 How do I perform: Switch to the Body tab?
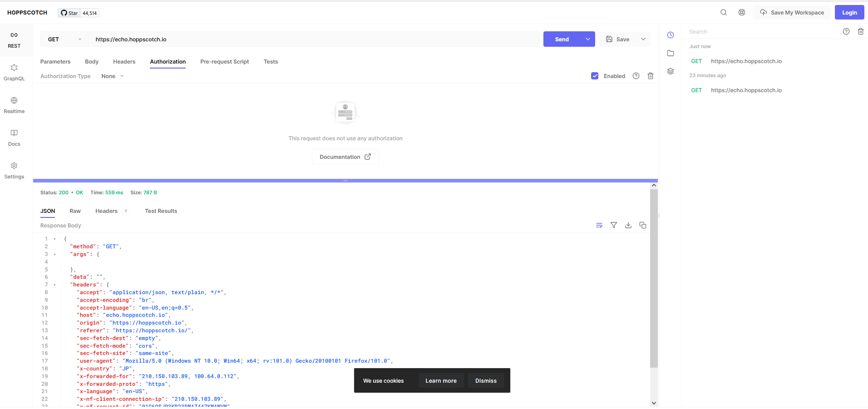pos(92,62)
